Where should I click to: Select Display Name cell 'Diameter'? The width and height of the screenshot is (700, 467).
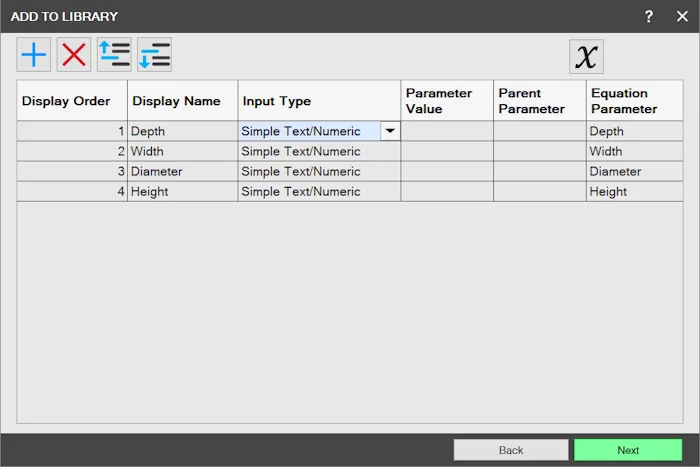click(183, 171)
